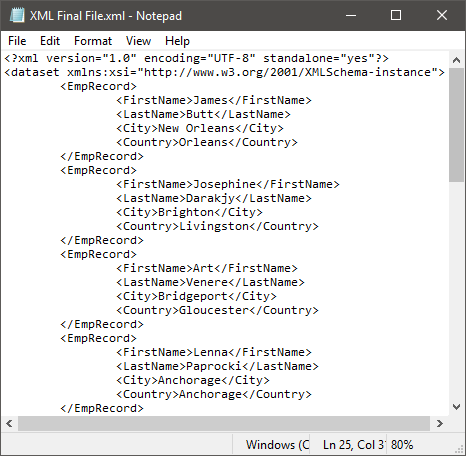This screenshot has height=456, width=466.
Task: Click the City Anchorage line
Action: pyautogui.click(x=193, y=380)
